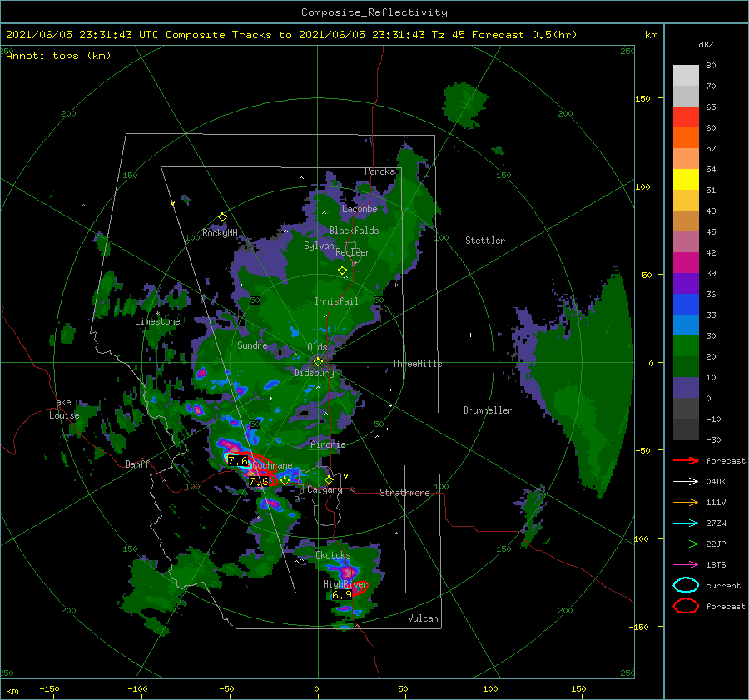The width and height of the screenshot is (749, 700).
Task: Choose the slate 0-10 dBZ swatch
Action: click(x=686, y=387)
